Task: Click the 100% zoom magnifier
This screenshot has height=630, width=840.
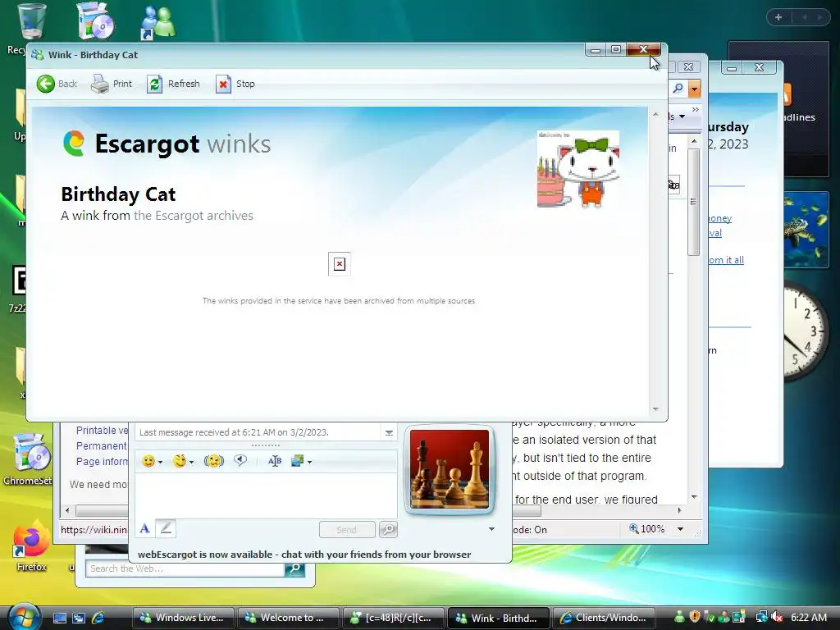Action: [634, 529]
